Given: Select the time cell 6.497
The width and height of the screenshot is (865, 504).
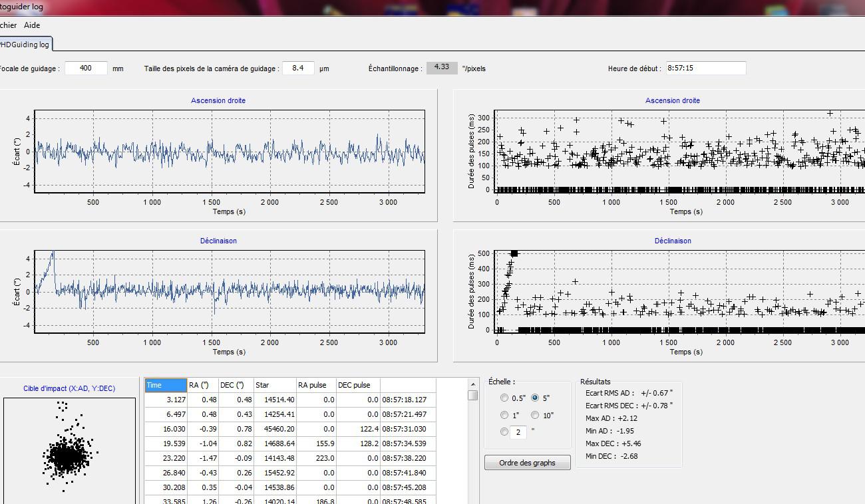Looking at the screenshot, I should pos(166,414).
